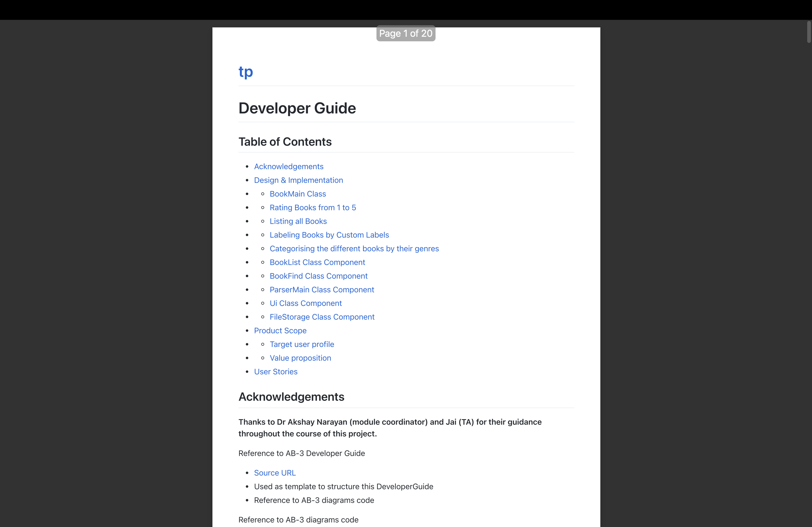The width and height of the screenshot is (812, 527).
Task: Open Design & Implementation contents link
Action: pyautogui.click(x=299, y=180)
